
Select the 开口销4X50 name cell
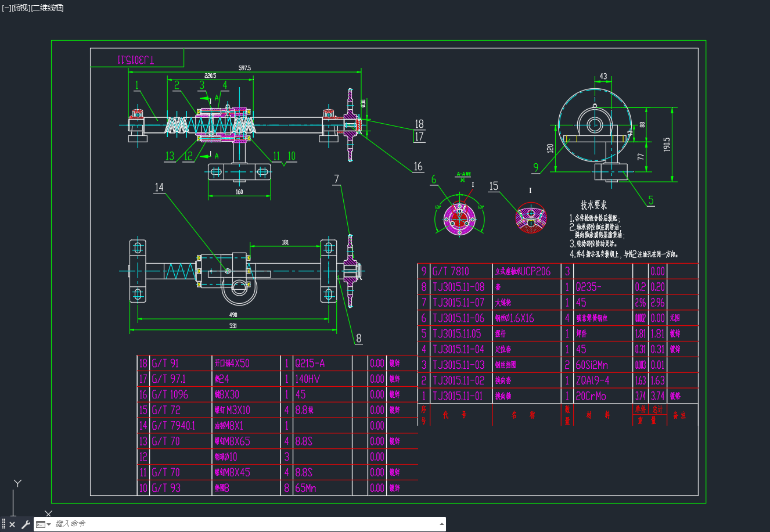pos(232,363)
